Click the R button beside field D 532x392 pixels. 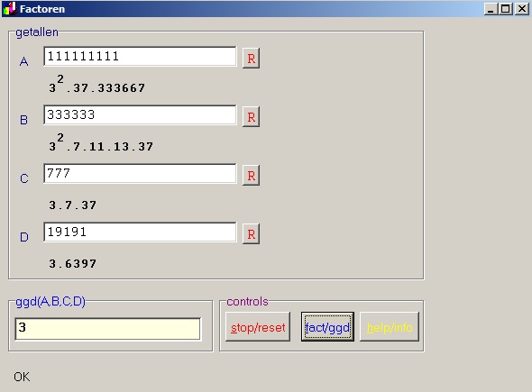pyautogui.click(x=251, y=234)
